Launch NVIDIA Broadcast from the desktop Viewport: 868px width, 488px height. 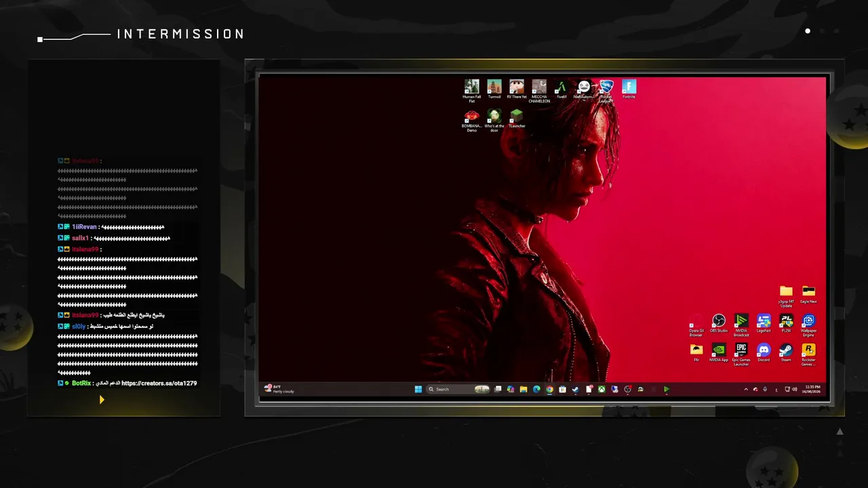741,325
